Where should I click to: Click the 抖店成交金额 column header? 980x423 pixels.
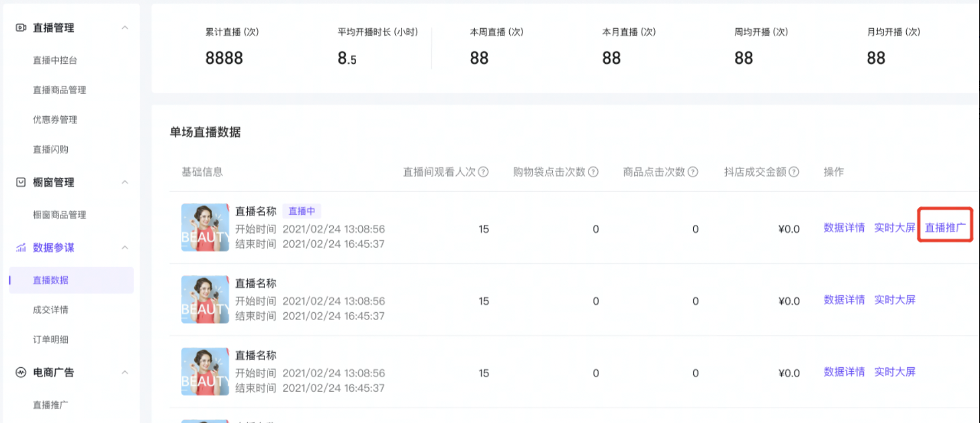click(755, 172)
